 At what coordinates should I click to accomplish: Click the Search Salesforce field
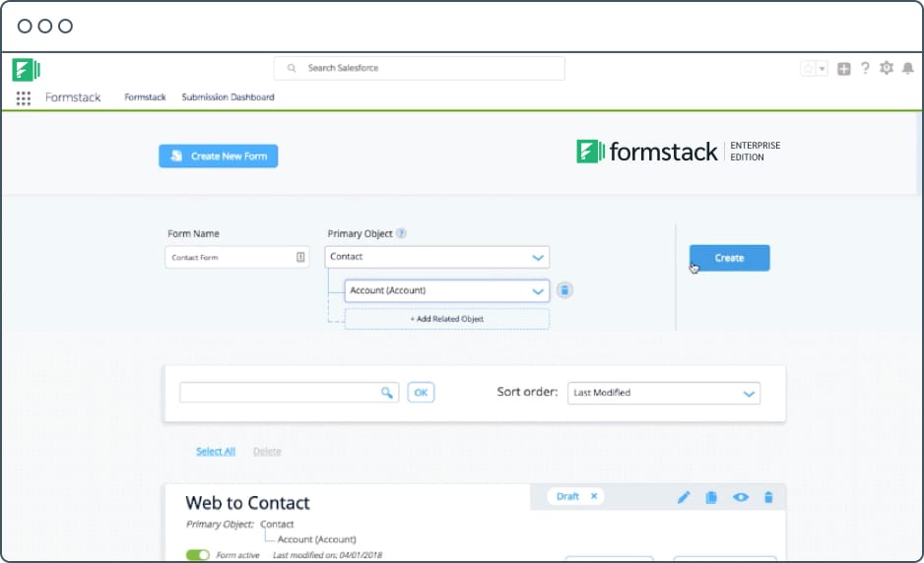(x=419, y=68)
